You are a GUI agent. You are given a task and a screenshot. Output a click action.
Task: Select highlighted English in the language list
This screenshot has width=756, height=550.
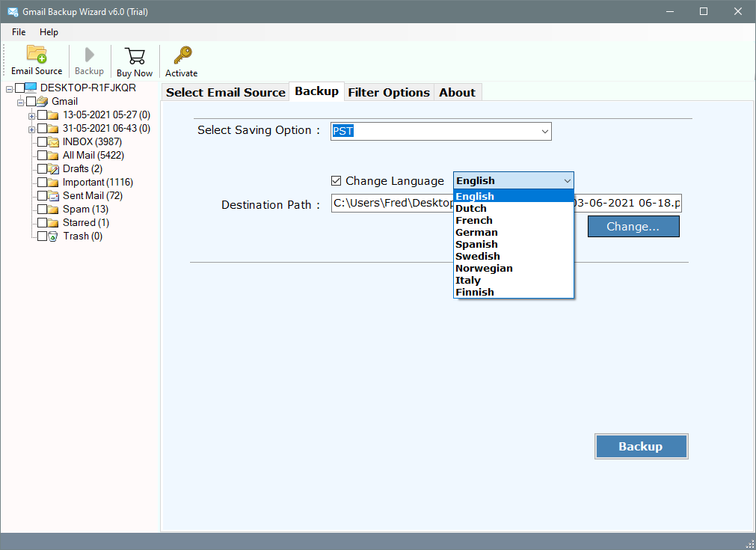[x=514, y=196]
